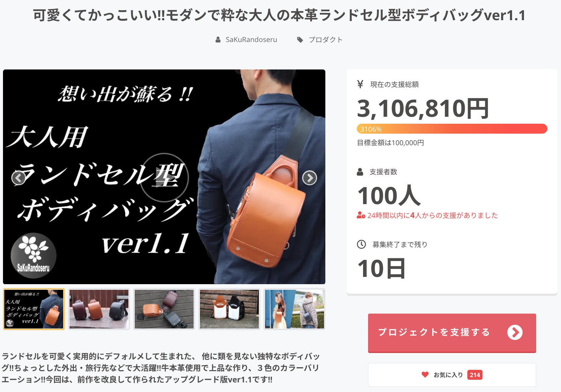
Task: Select the thumbnail of three bags on stone
Action: coord(99,309)
